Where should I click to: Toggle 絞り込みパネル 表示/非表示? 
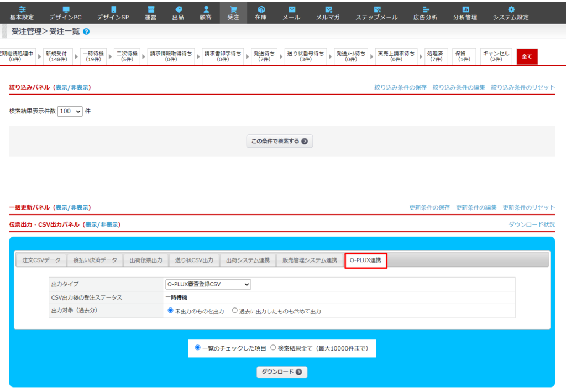pos(72,87)
